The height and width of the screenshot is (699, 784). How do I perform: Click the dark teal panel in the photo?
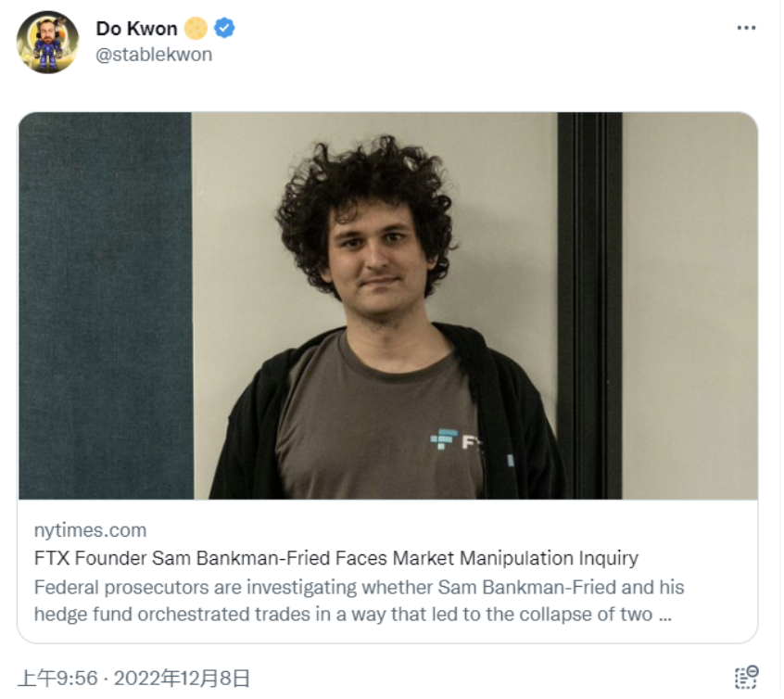[106, 306]
